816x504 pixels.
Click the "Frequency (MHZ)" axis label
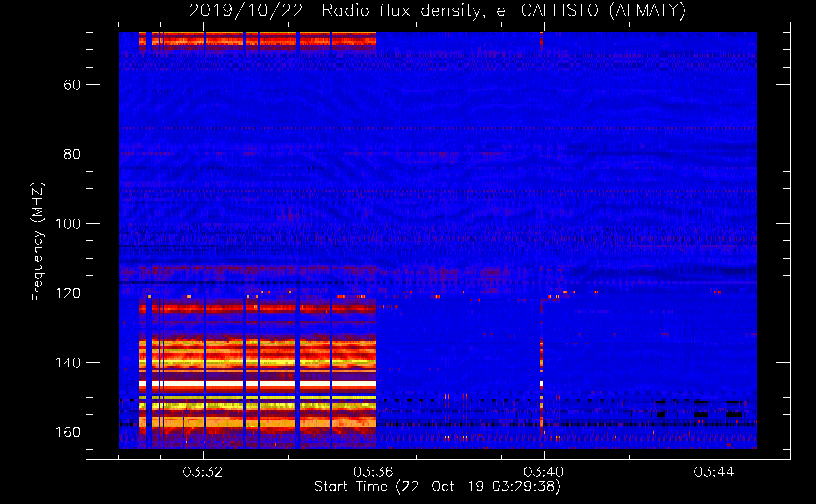(x=37, y=242)
